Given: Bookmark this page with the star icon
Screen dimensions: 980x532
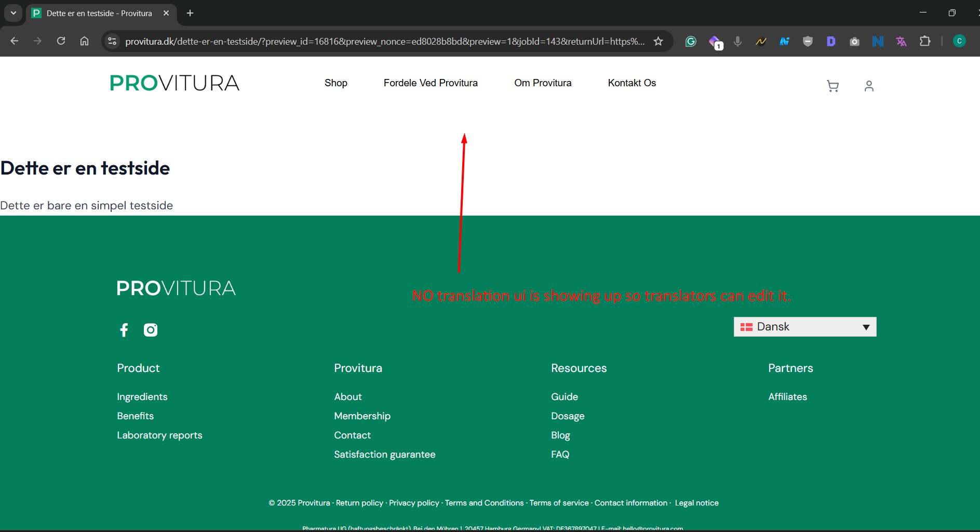Looking at the screenshot, I should point(659,42).
